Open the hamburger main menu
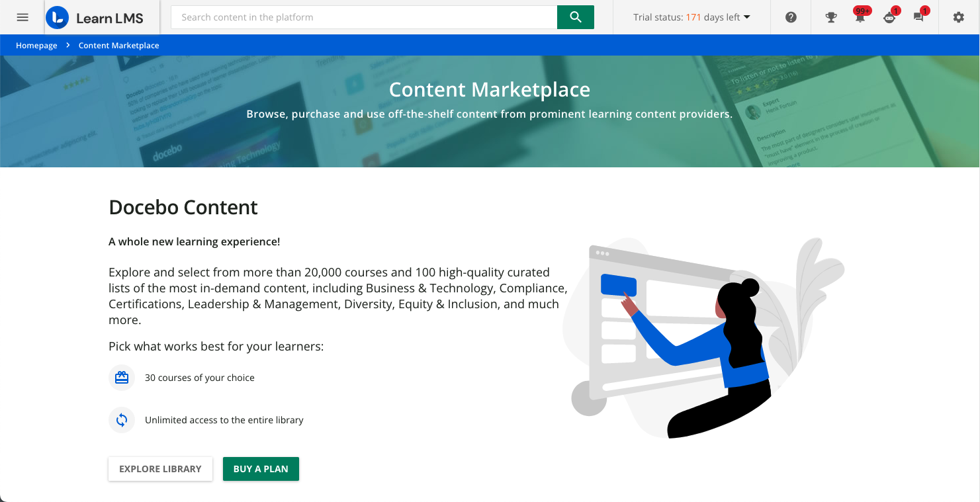980x502 pixels. tap(22, 17)
